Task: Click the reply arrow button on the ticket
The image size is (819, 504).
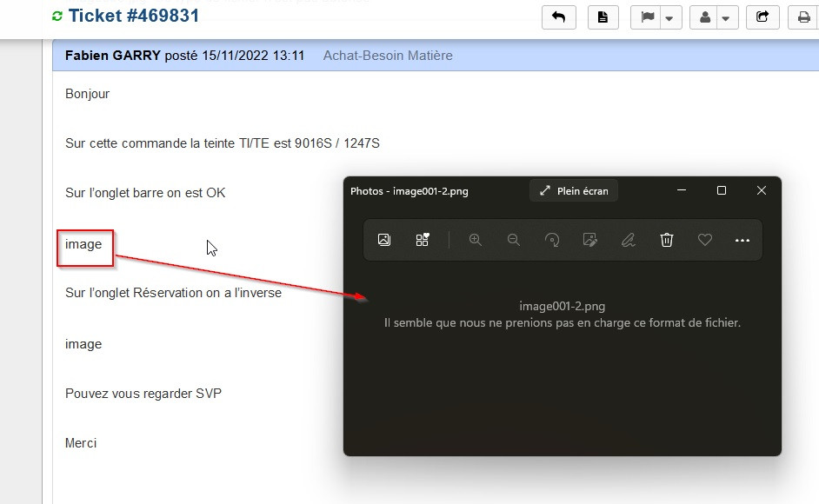Action: pyautogui.click(x=558, y=17)
